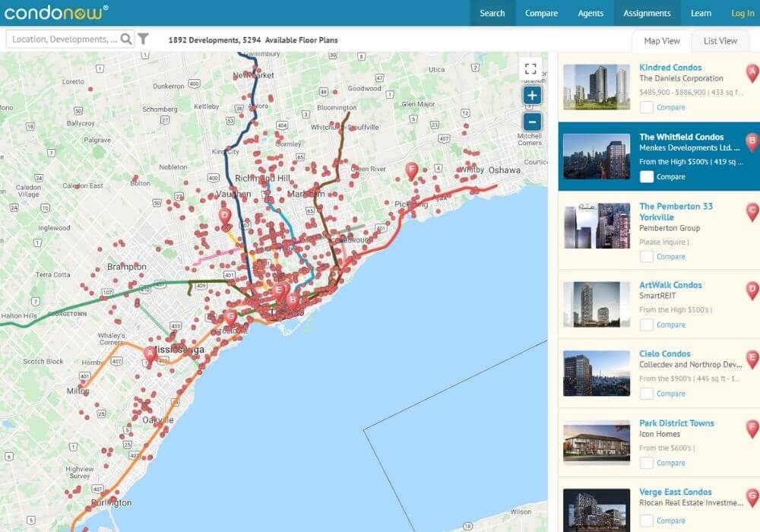Viewport: 760px width, 532px height.
Task: Click the search magnifier icon
Action: (126, 40)
